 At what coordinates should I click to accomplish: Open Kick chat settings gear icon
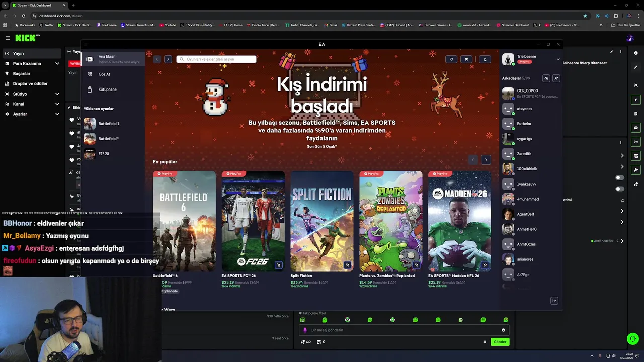(485, 342)
